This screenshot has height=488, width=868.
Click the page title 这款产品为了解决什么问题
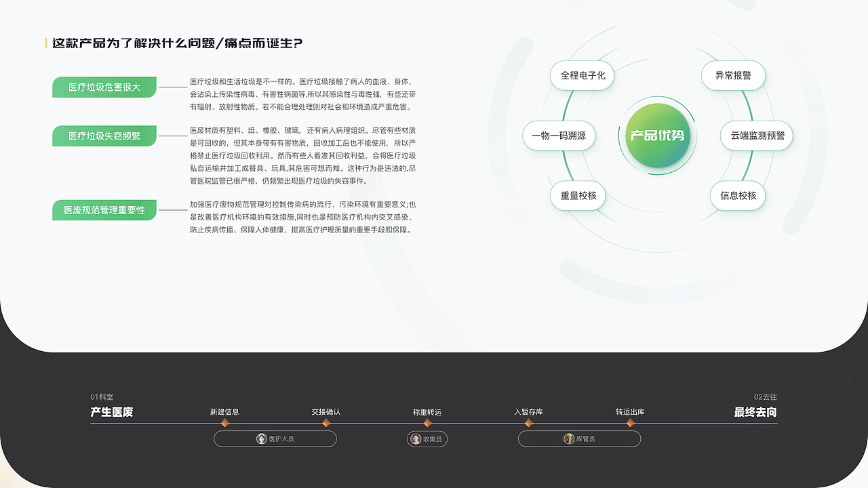178,43
